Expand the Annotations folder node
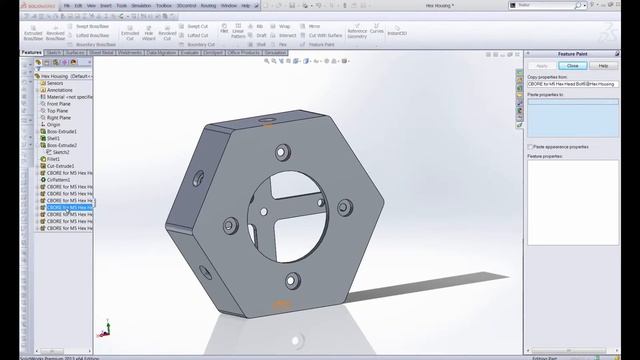Viewport: 640px width, 360px height. (37, 90)
